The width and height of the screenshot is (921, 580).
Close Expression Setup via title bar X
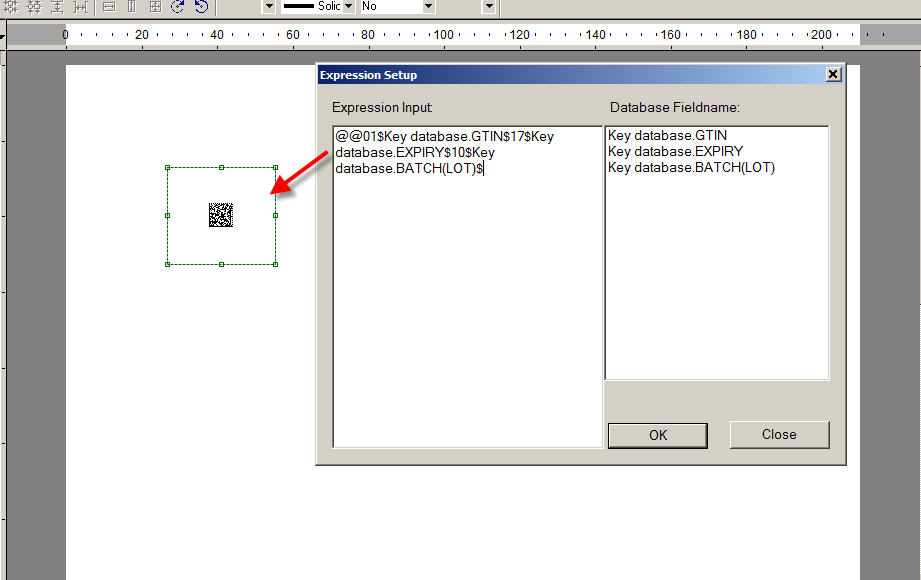[x=833, y=74]
